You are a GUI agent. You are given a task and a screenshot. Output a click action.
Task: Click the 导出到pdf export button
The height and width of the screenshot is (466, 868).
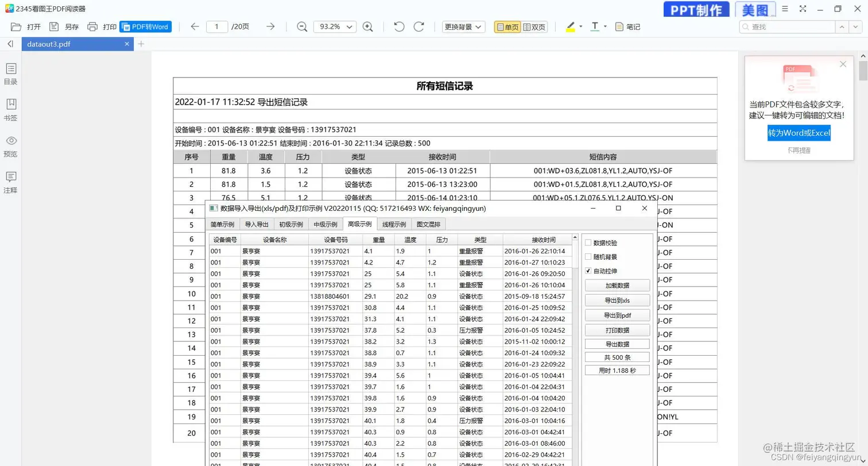(x=617, y=315)
